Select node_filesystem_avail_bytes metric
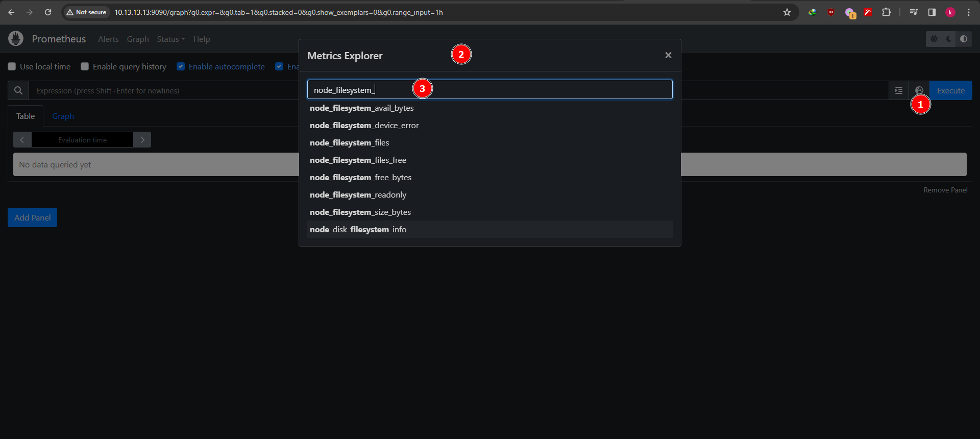This screenshot has width=980, height=439. (362, 108)
